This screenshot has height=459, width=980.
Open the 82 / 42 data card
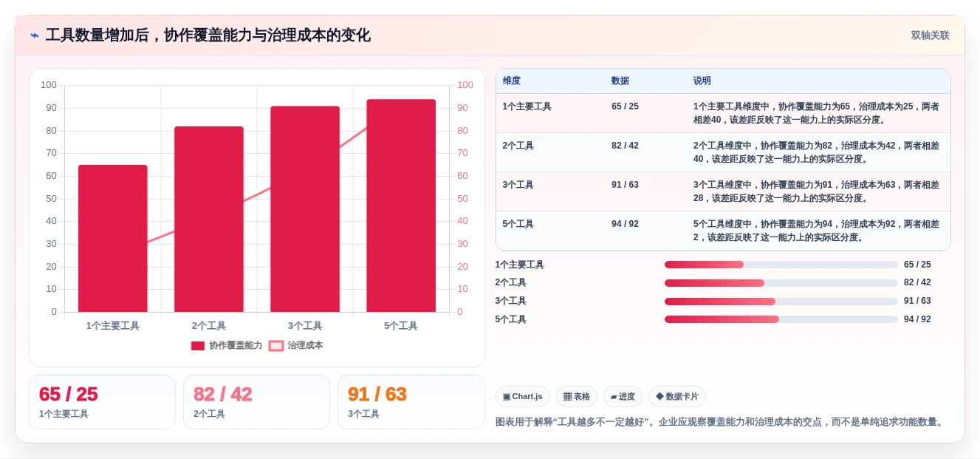[256, 402]
